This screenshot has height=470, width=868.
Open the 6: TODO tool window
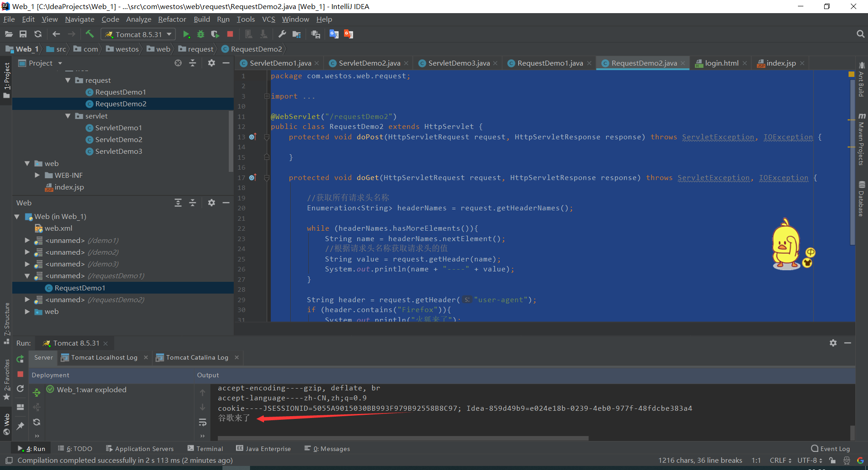pyautogui.click(x=75, y=448)
